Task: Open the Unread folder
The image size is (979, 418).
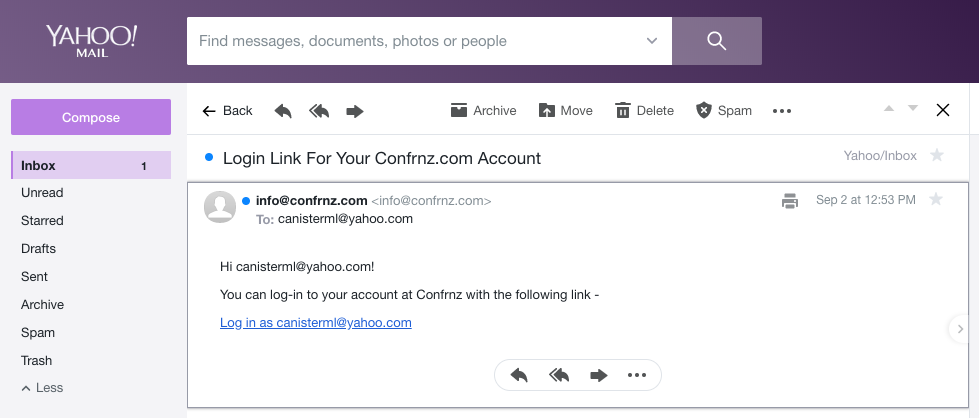Action: 42,192
